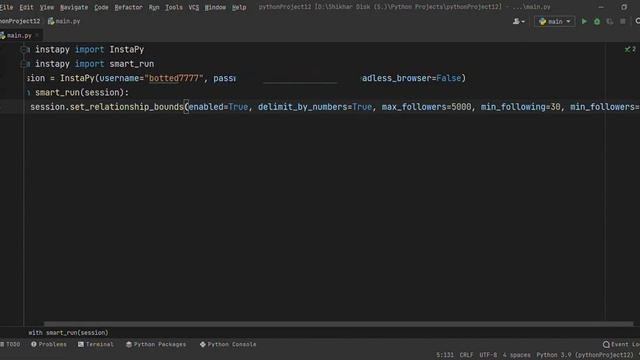
Task: Open the TODO tool window
Action: tap(10, 344)
